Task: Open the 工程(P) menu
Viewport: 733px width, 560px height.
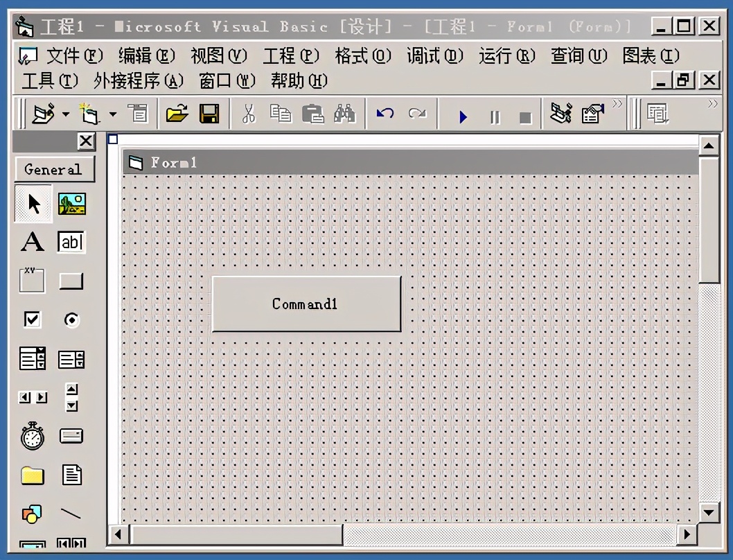Action: click(x=290, y=56)
